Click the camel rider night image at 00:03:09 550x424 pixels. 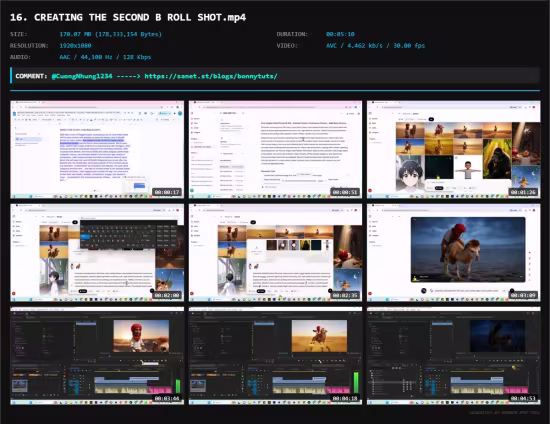point(468,249)
